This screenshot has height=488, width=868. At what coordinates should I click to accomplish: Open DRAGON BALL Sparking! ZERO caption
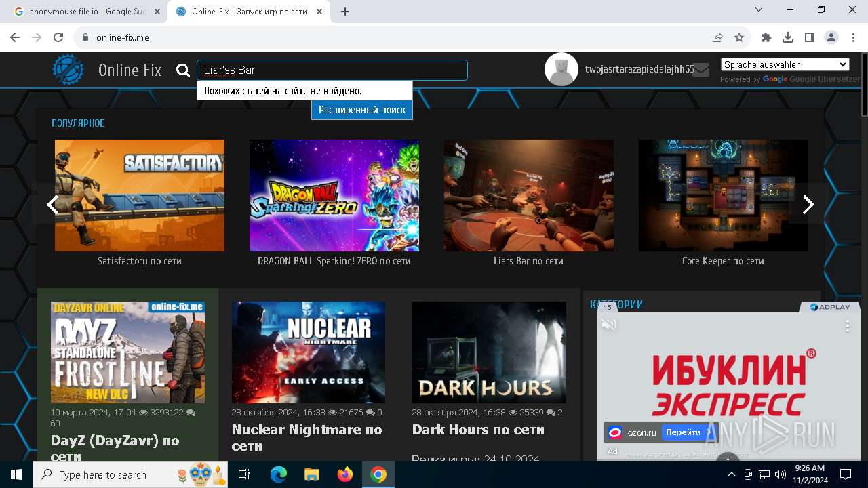coord(334,261)
